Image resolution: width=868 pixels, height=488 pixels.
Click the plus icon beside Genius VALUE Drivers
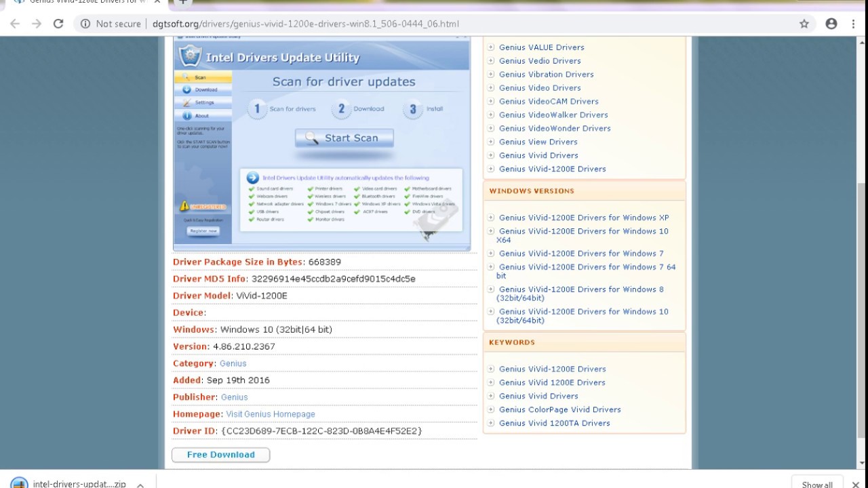click(491, 47)
